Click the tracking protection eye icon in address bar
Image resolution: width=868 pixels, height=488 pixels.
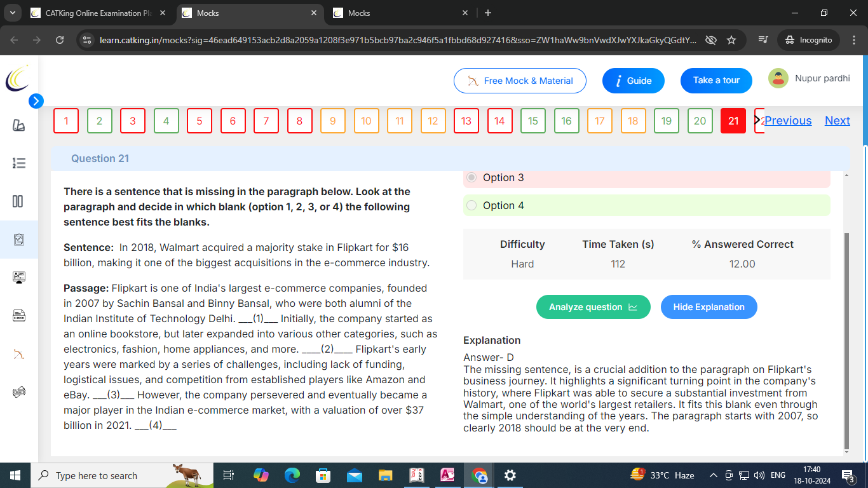pos(711,40)
